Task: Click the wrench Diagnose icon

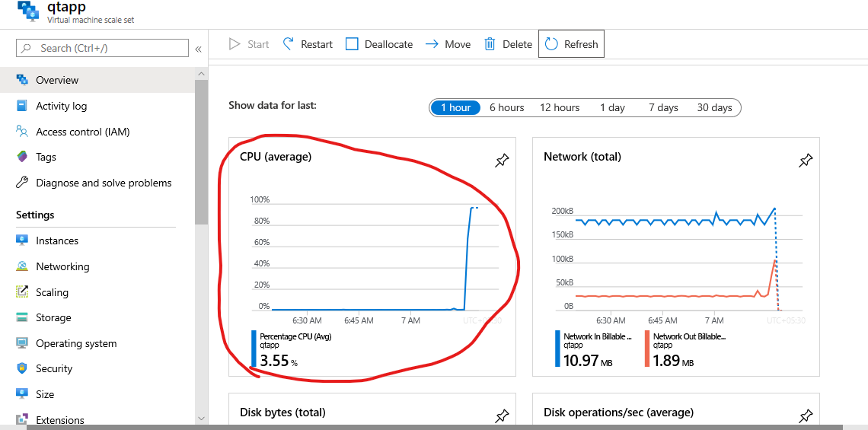Action: [x=22, y=182]
